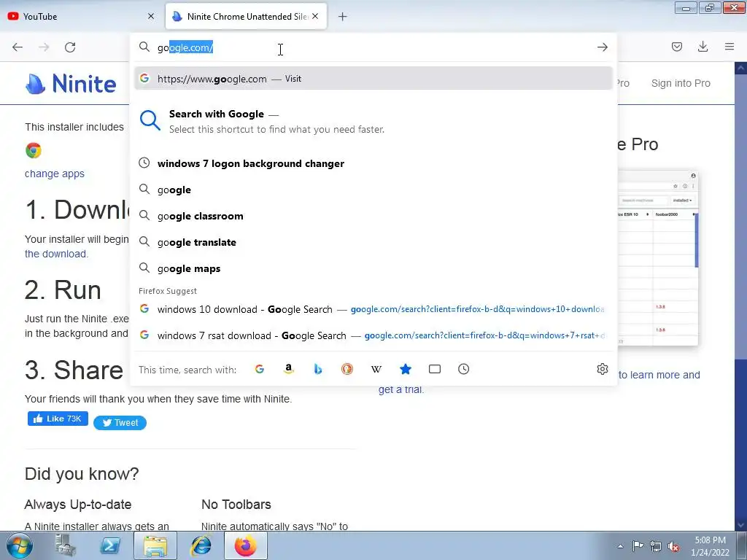The image size is (747, 560).
Task: Open the Firefox hamburger menu
Action: (729, 47)
